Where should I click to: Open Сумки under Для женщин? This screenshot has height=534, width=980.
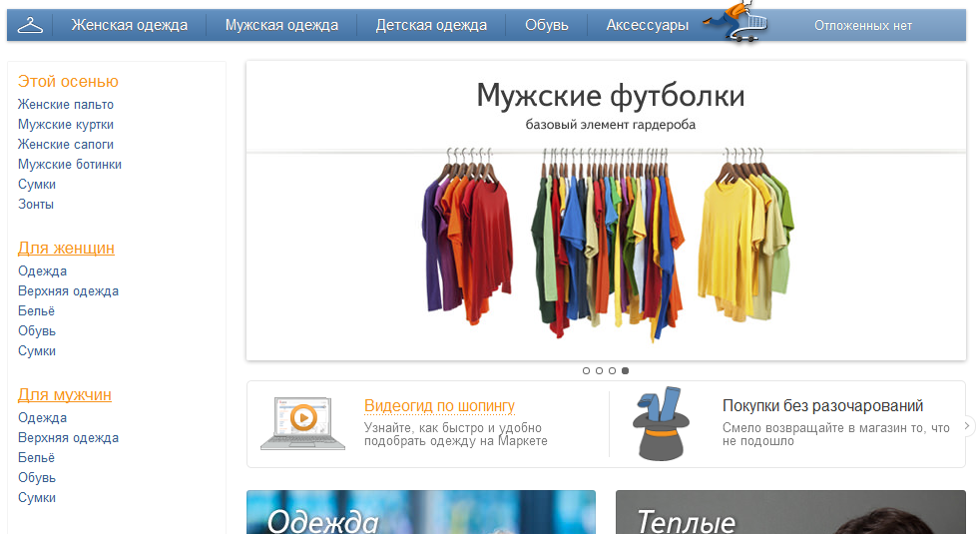click(x=37, y=351)
